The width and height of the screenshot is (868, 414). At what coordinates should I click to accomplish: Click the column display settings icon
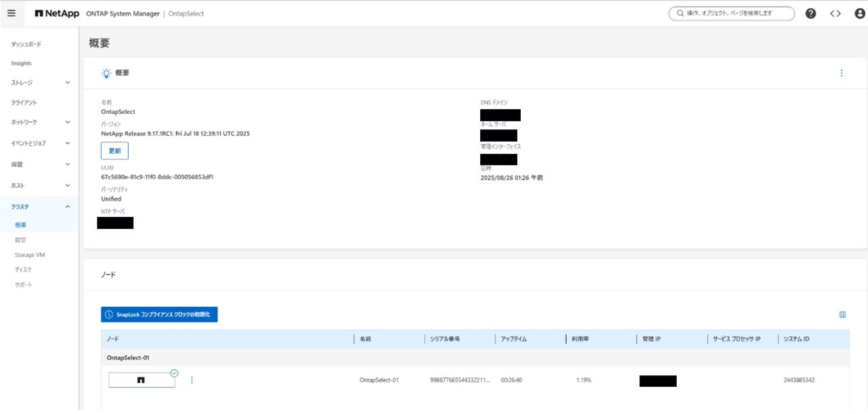[x=842, y=314]
